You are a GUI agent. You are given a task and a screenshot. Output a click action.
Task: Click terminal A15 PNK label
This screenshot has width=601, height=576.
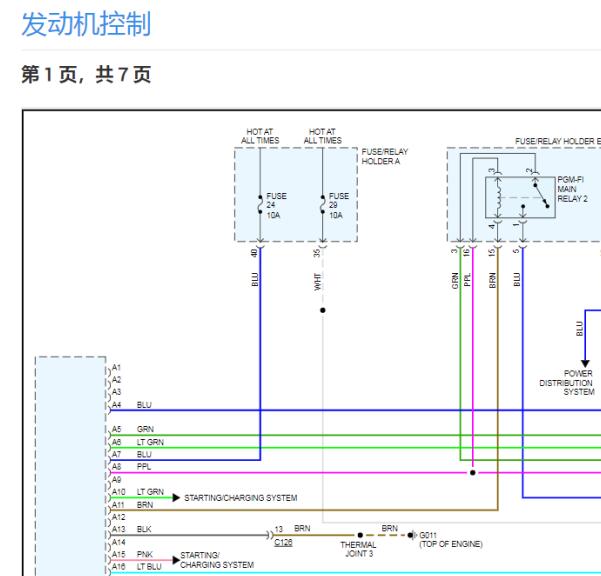(x=132, y=554)
